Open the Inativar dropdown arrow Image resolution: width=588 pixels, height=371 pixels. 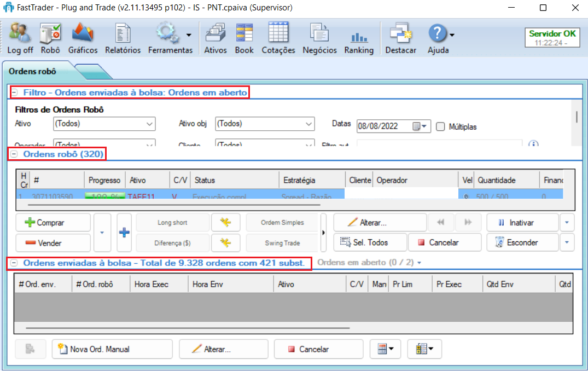[x=567, y=223]
